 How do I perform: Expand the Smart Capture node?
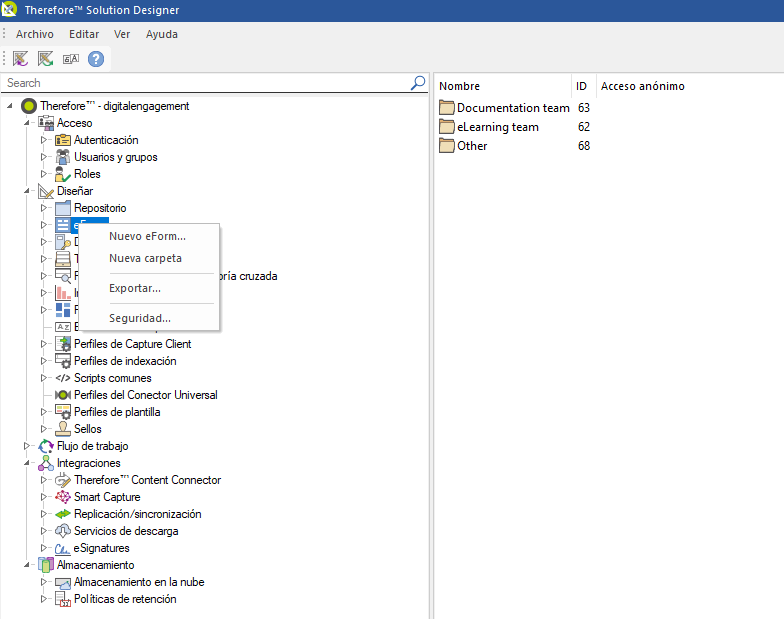click(x=44, y=497)
